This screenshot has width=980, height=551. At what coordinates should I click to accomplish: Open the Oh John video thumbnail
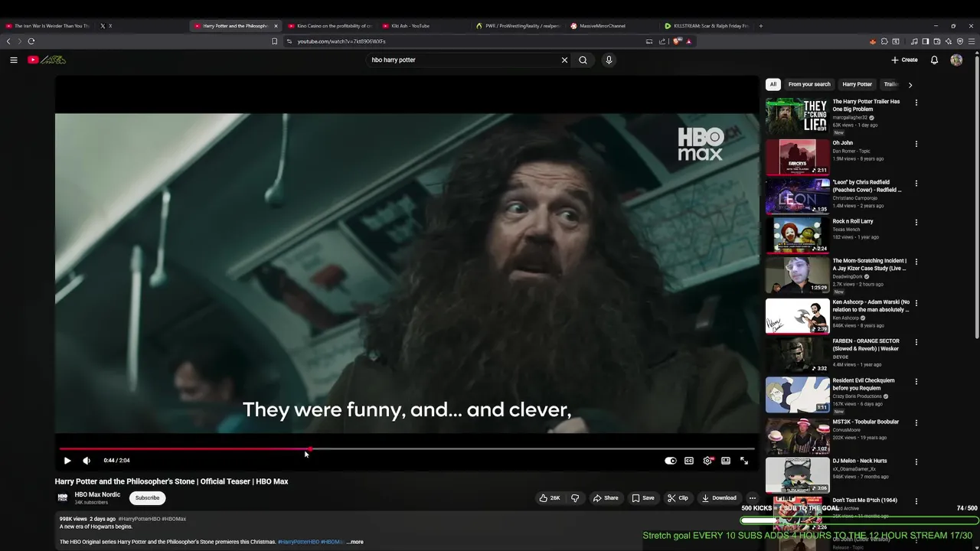(x=797, y=157)
